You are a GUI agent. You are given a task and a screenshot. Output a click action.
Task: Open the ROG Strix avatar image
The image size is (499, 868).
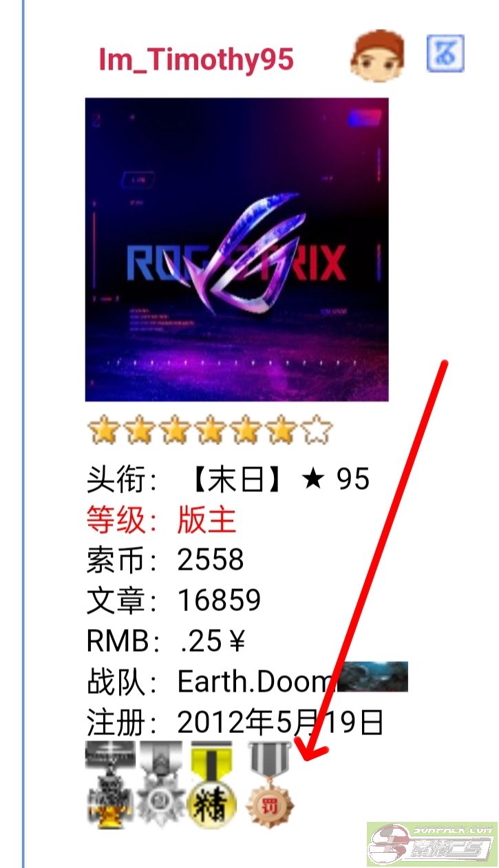[x=237, y=249]
